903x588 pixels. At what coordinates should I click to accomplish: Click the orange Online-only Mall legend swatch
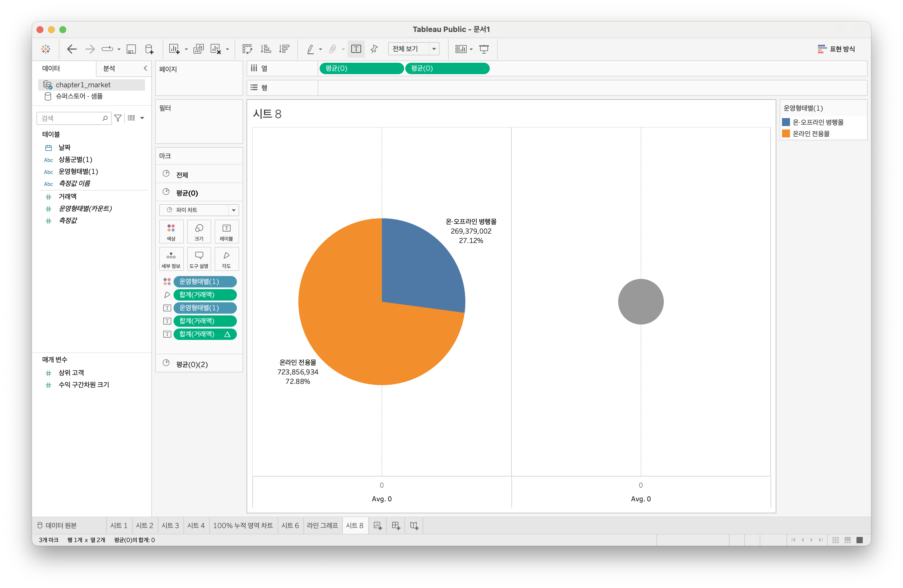pyautogui.click(x=786, y=134)
